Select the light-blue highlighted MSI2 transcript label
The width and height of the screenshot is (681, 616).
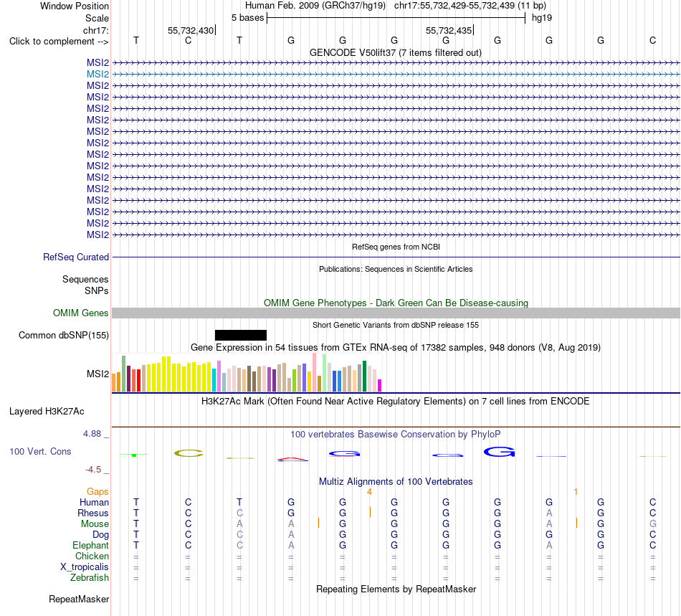pyautogui.click(x=97, y=75)
